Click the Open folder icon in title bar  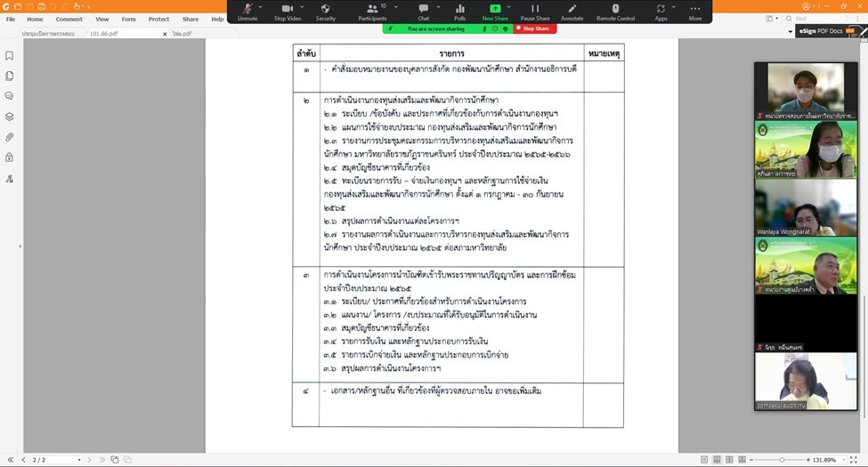(x=18, y=6)
